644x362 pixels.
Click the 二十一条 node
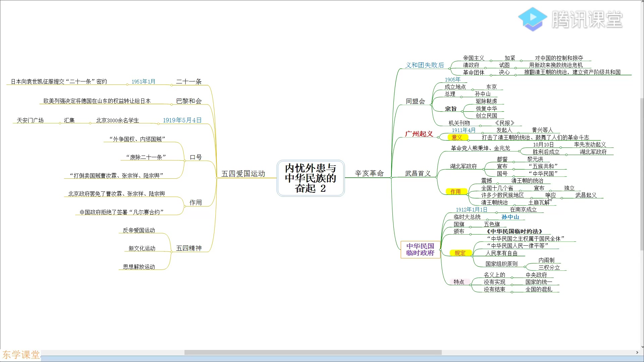pos(189,81)
